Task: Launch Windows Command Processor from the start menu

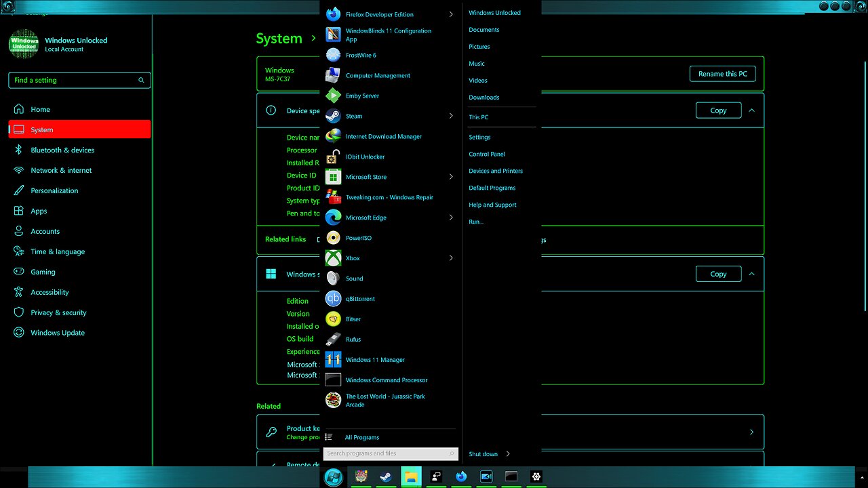Action: pyautogui.click(x=387, y=380)
